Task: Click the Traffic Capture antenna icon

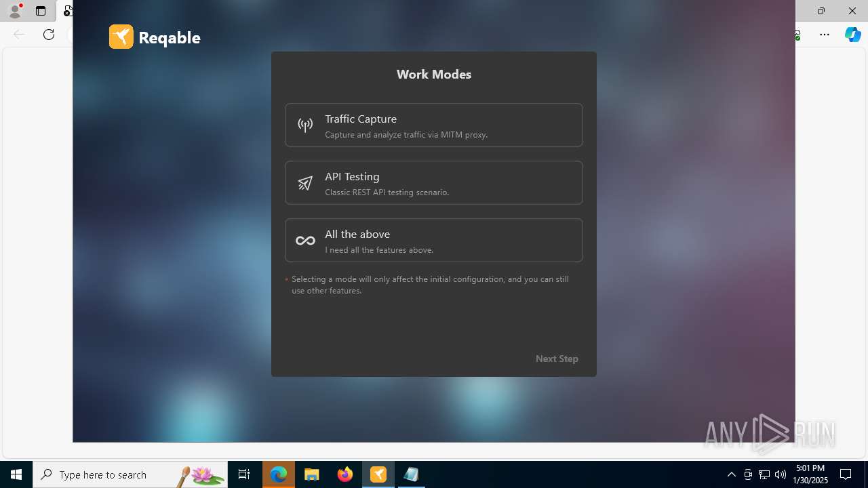Action: click(305, 125)
